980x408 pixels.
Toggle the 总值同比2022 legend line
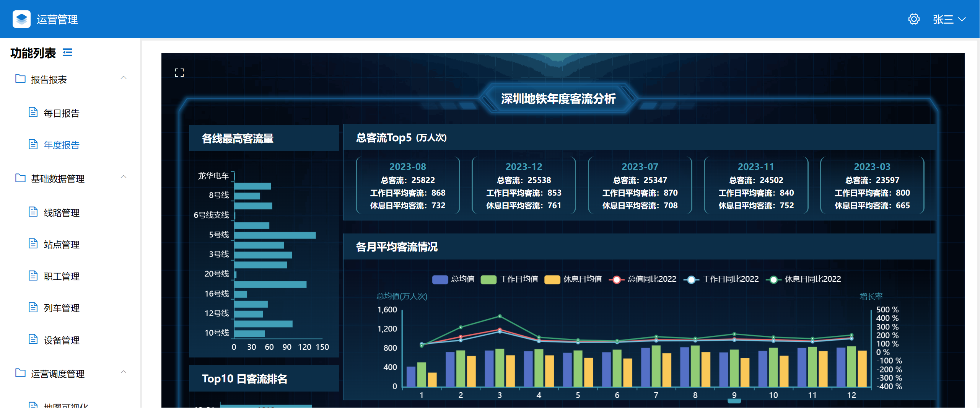point(642,279)
